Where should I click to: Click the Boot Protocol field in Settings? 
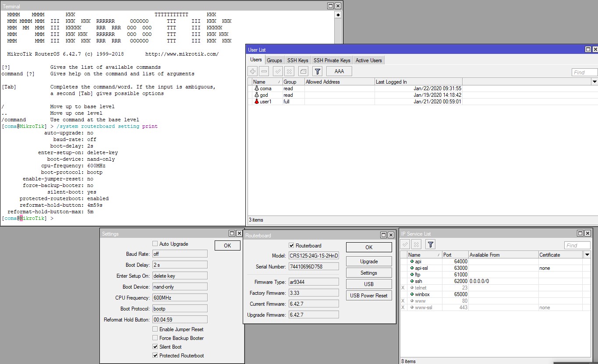pos(180,308)
